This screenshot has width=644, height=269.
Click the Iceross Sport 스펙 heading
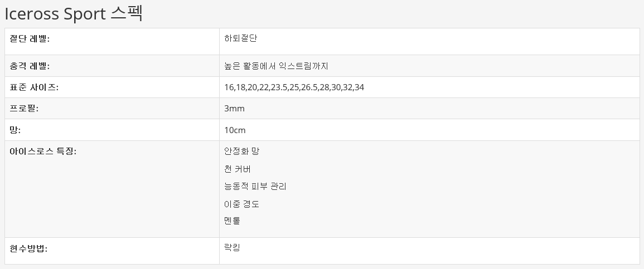pyautogui.click(x=74, y=14)
